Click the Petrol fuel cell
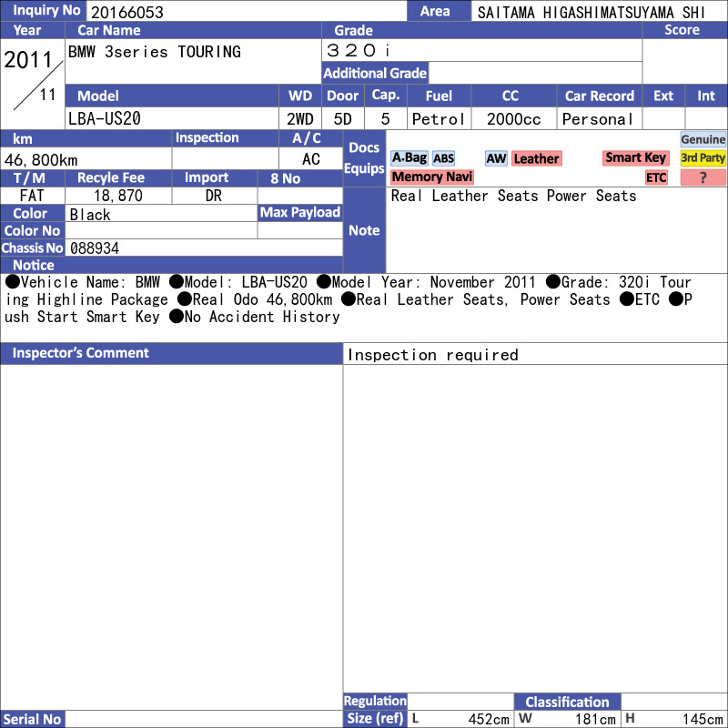Viewport: 728px width, 728px height. [439, 119]
